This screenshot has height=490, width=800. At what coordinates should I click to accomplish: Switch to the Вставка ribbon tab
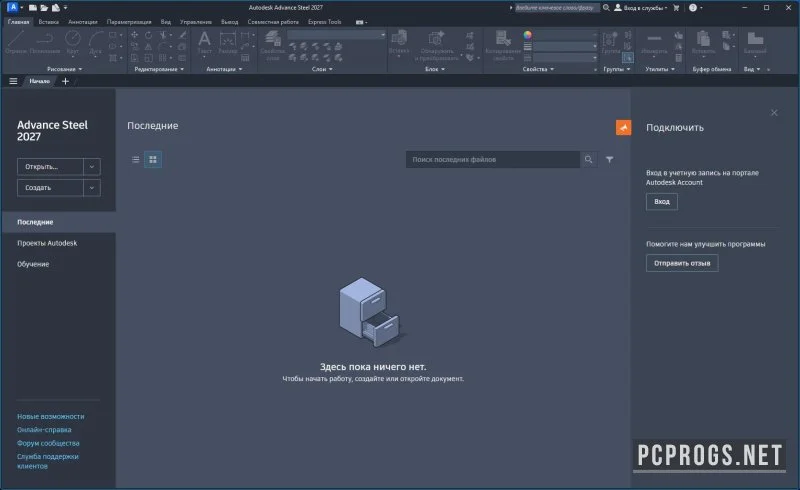(48, 22)
